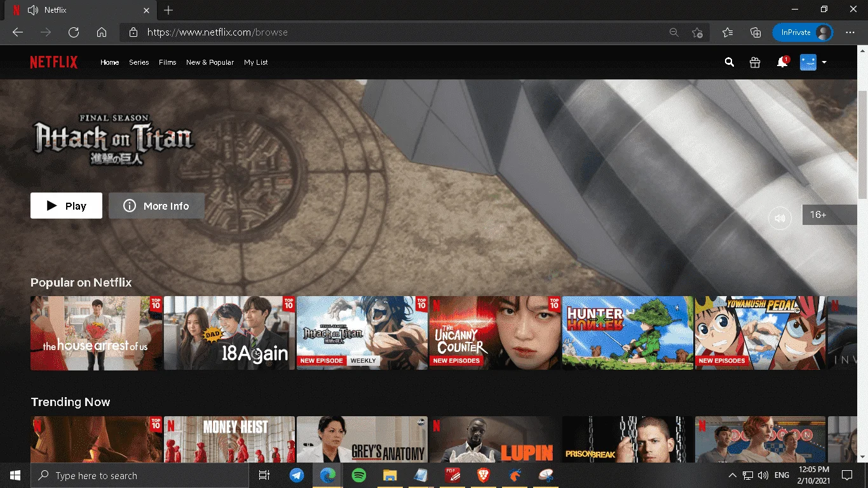This screenshot has width=868, height=488.
Task: Click the Trending Now heading
Action: 71,402
